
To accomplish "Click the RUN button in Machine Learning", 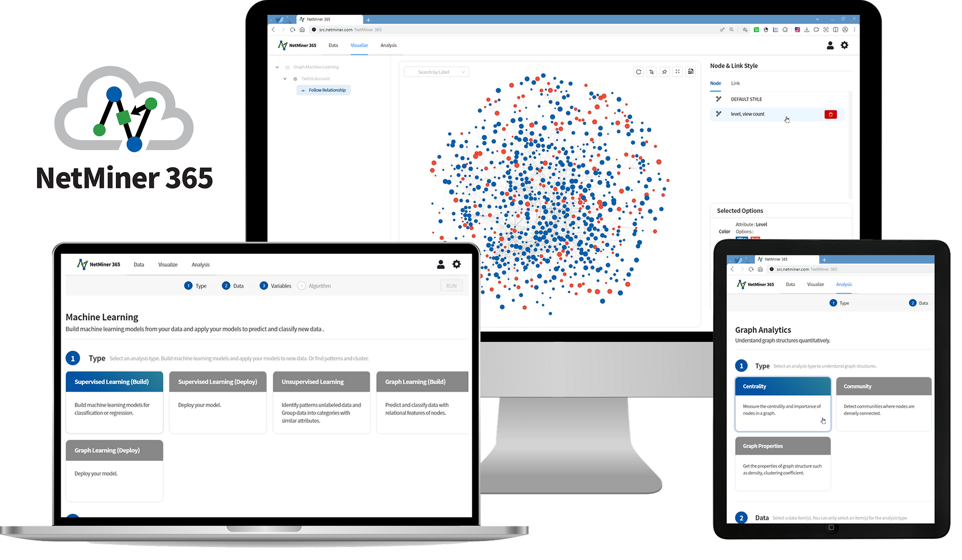I will [x=451, y=286].
